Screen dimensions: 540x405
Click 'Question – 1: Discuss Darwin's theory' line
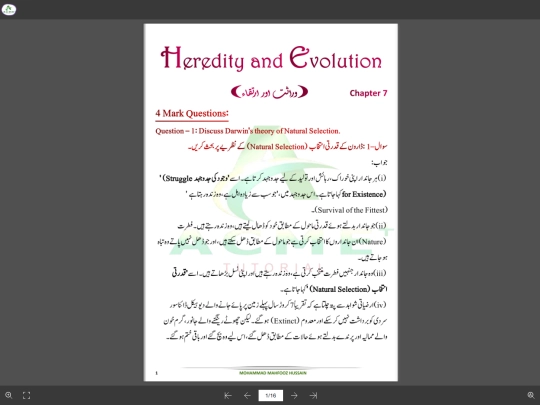tap(248, 131)
